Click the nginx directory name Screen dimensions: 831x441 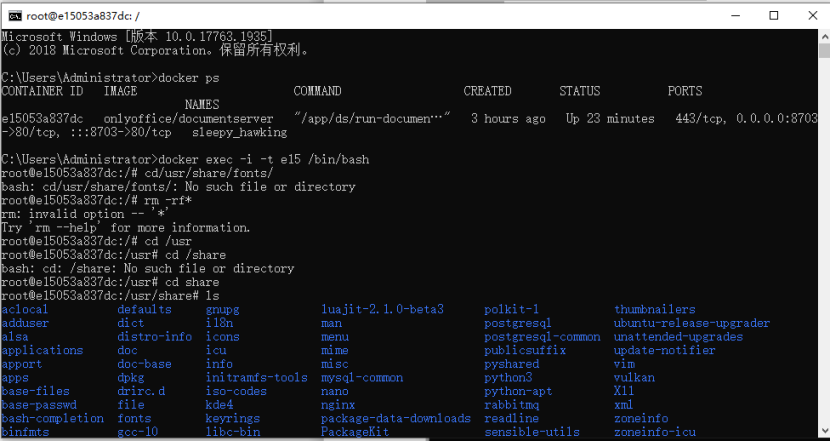coord(337,405)
